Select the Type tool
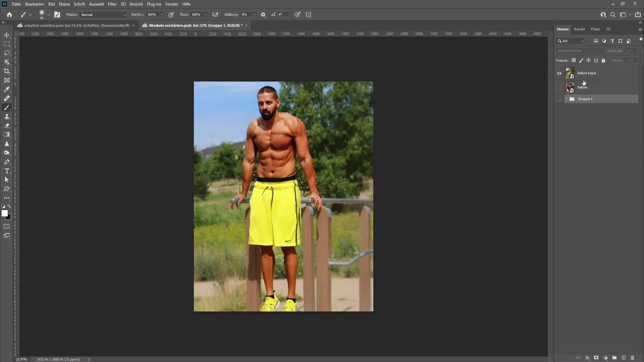Screen dimensions: 644x362 pos(7,171)
